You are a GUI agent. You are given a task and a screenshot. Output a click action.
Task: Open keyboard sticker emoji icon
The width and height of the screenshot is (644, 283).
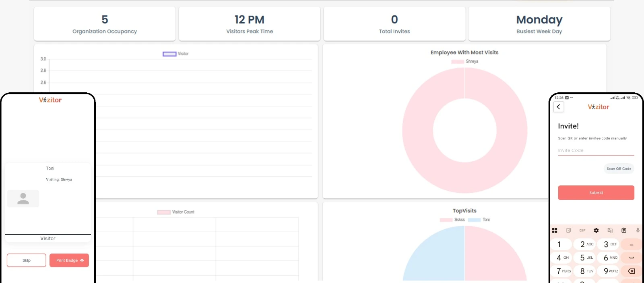(x=568, y=231)
